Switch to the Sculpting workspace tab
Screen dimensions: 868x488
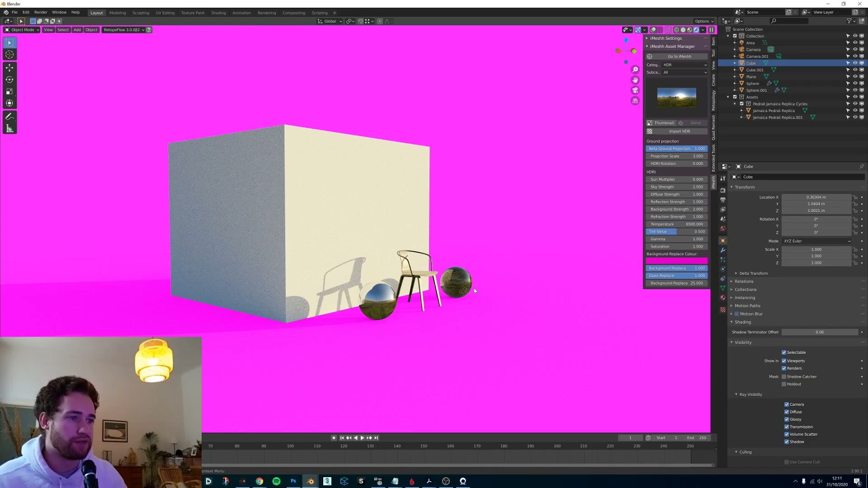click(x=141, y=13)
